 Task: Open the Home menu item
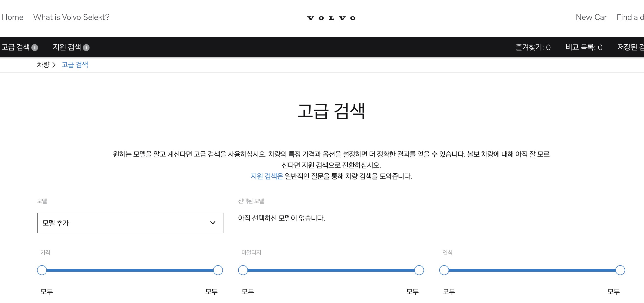pos(13,17)
